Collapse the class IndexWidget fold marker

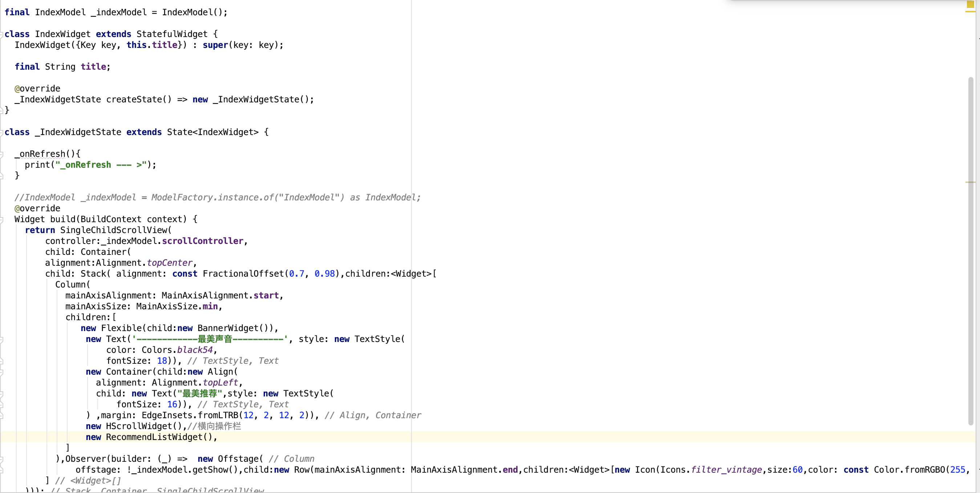tap(1, 34)
